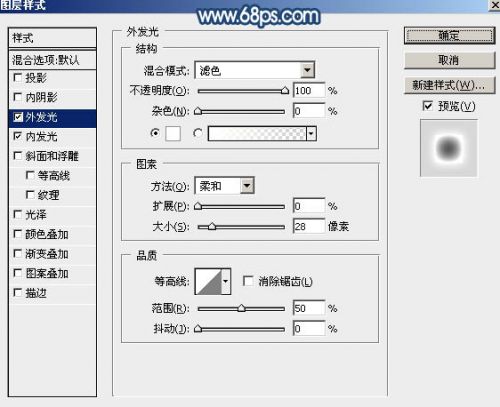Open 混合选项:默认 blending options

pyautogui.click(x=53, y=60)
